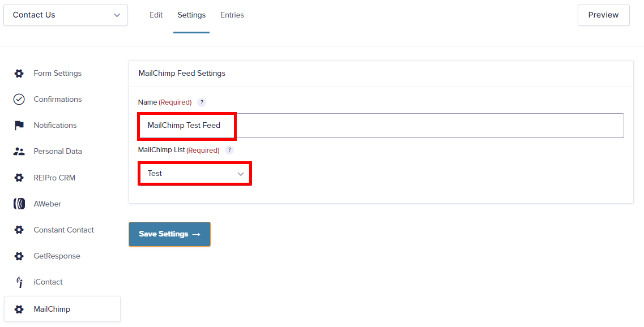Click the GetResponse gear icon
The image size is (644, 327).
click(19, 256)
